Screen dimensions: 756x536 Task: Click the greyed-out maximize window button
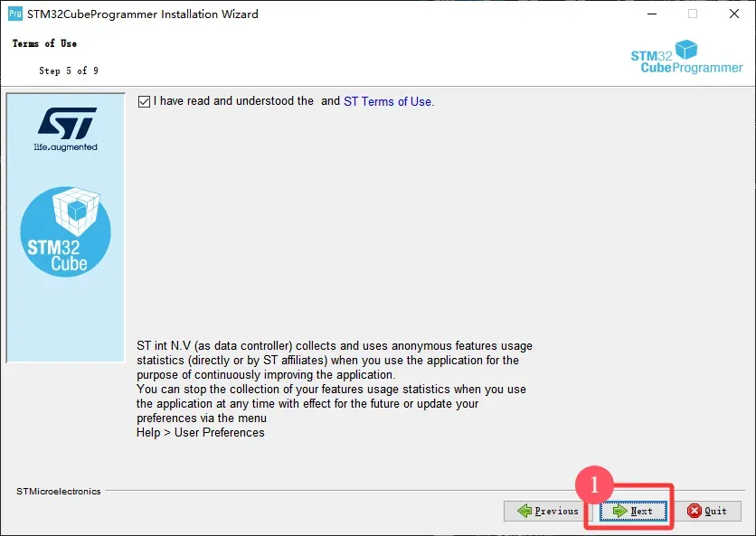[x=693, y=14]
